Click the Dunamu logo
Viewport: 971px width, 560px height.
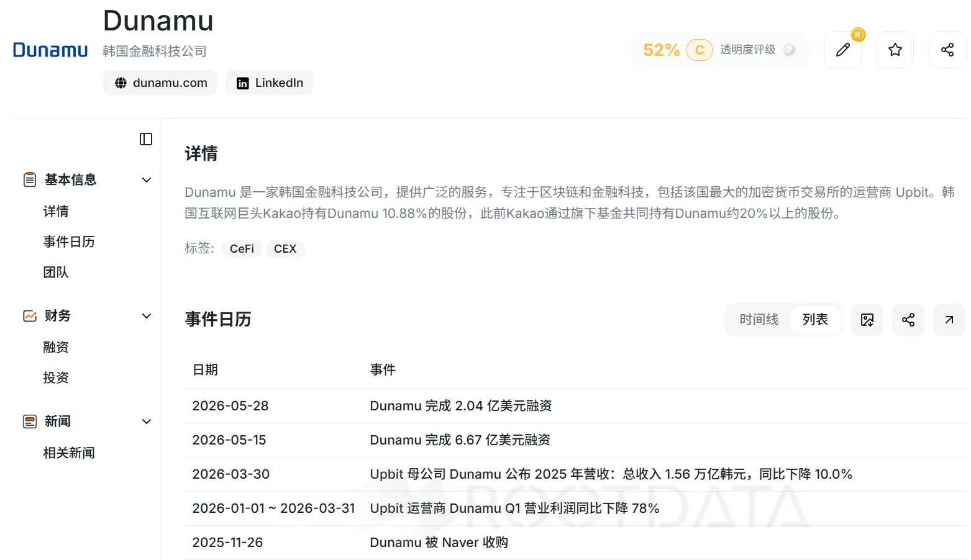tap(50, 50)
